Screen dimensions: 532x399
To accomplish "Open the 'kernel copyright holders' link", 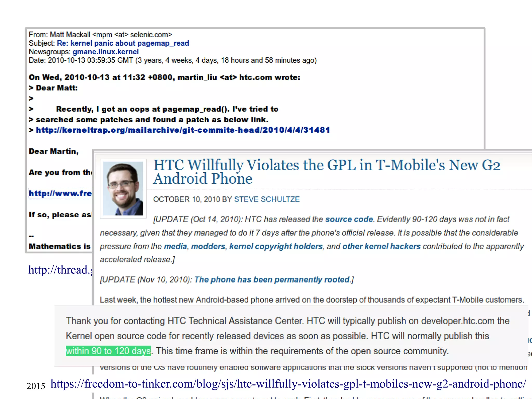I will pos(276,246).
